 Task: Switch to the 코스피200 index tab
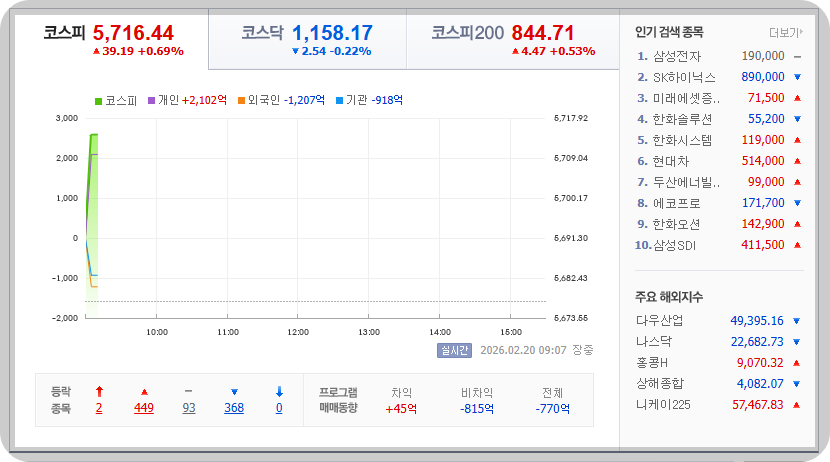512,40
